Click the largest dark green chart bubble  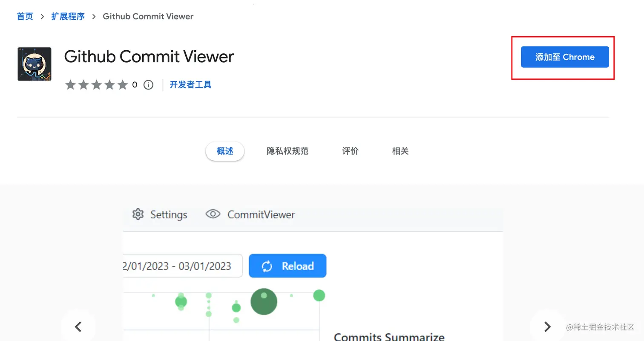[264, 302]
